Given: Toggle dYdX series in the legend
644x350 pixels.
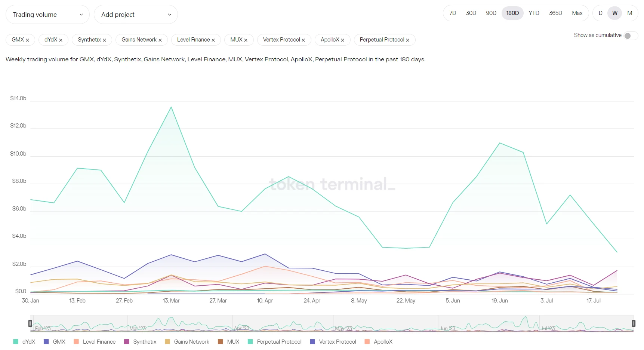Looking at the screenshot, I should point(24,342).
